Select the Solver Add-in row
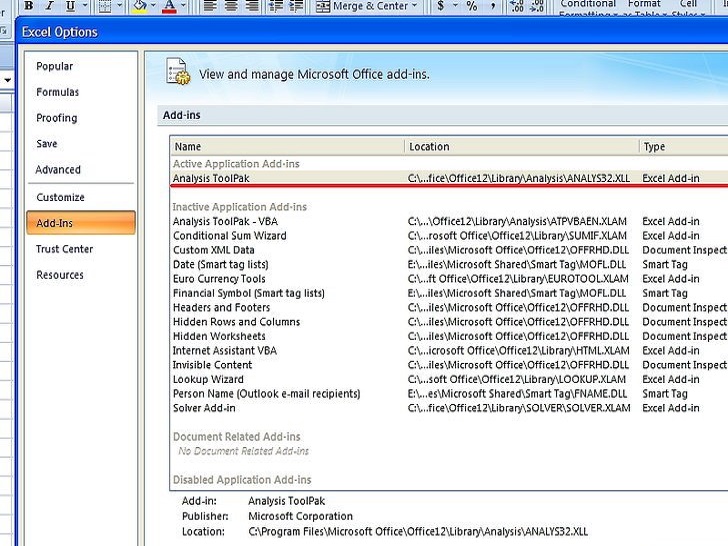Screen dimensions: 728x546 (x=449, y=409)
